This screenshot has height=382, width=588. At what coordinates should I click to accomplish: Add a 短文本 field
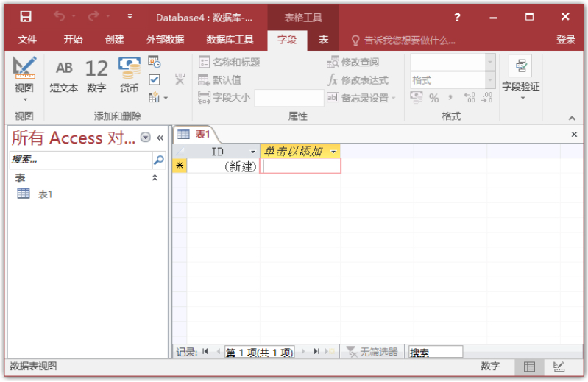(64, 76)
